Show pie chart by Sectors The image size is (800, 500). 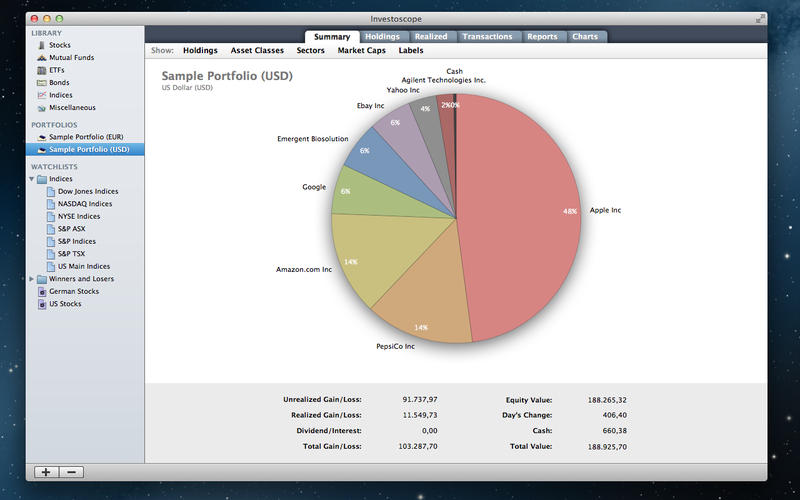click(310, 50)
